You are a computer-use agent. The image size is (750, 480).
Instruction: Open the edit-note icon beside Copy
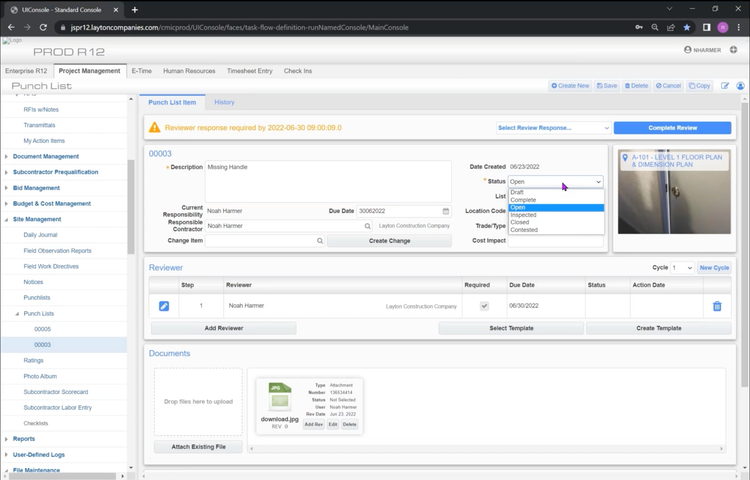725,86
